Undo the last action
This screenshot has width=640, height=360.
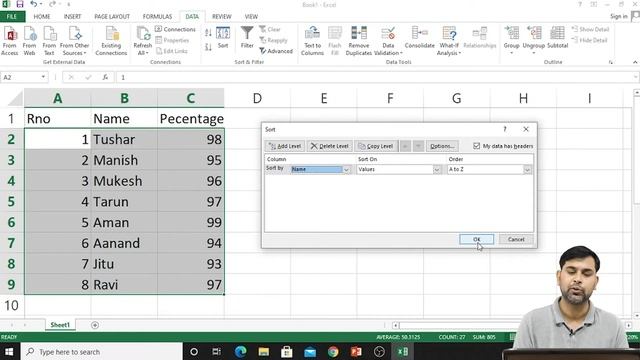[33, 4]
